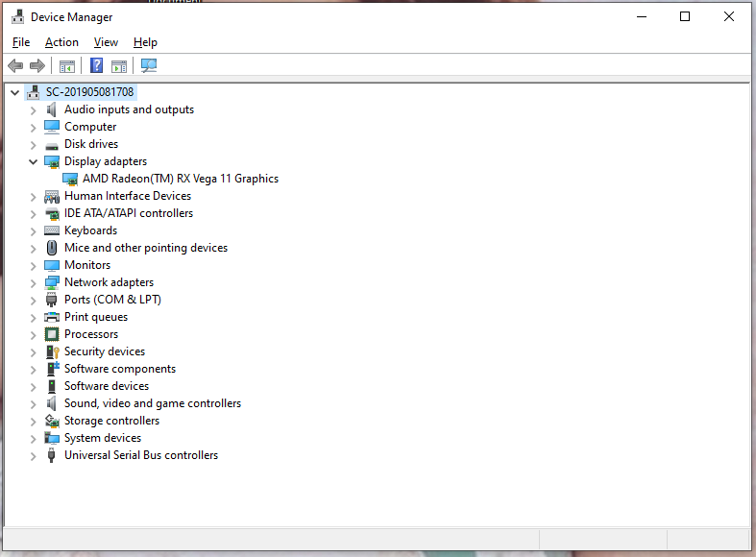Expand Human Interface Devices
The width and height of the screenshot is (756, 557).
33,197
